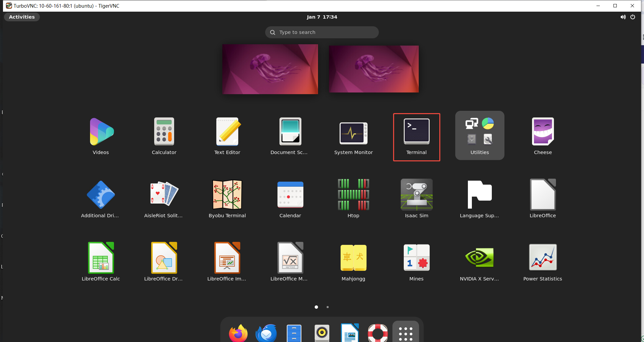Viewport: 644px width, 342px height.
Task: Open the power system menu
Action: (633, 17)
